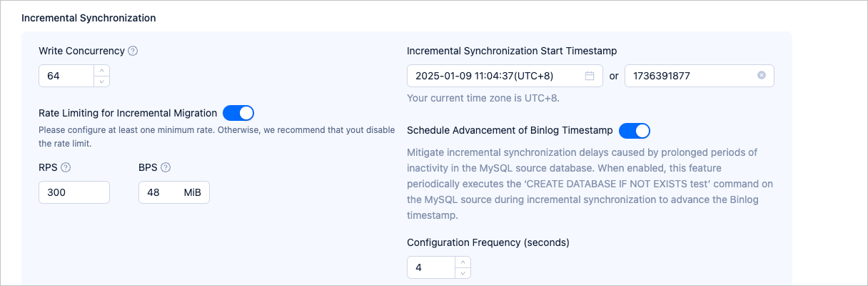Increase Configuration Frequency with up arrow

click(463, 262)
